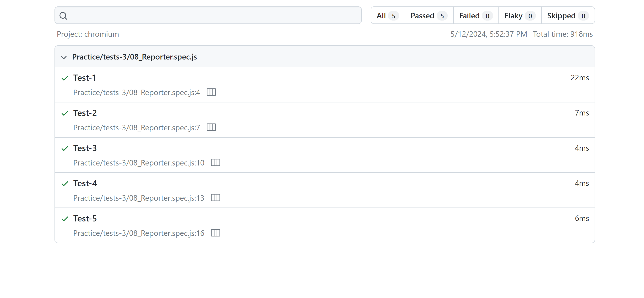The image size is (644, 298).
Task: Open the Test-1 result details
Action: [x=84, y=78]
